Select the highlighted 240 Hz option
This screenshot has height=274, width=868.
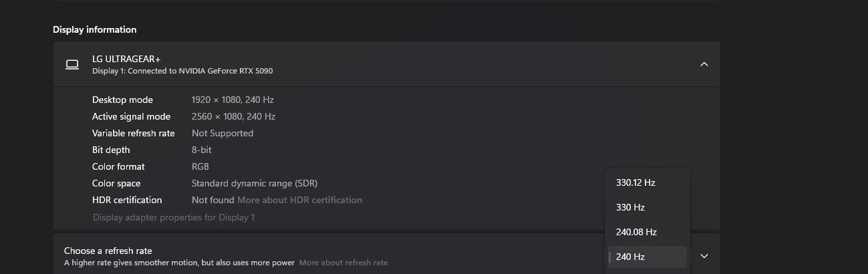click(631, 257)
